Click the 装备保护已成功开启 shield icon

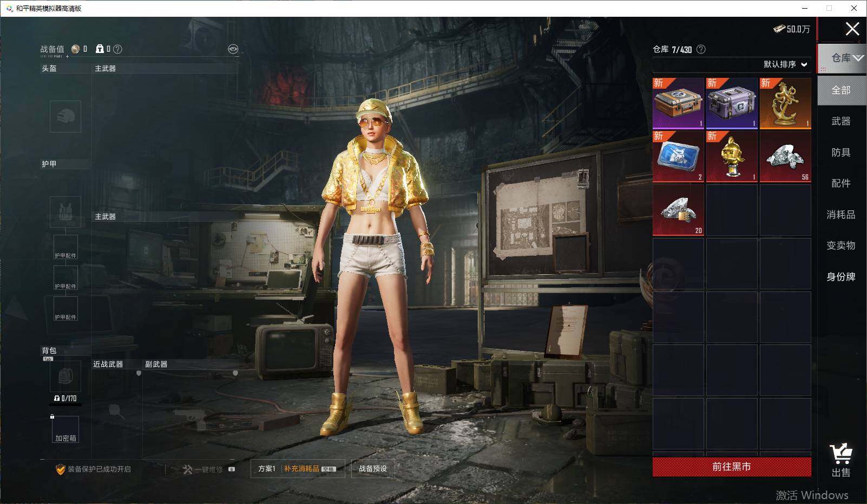pyautogui.click(x=61, y=469)
